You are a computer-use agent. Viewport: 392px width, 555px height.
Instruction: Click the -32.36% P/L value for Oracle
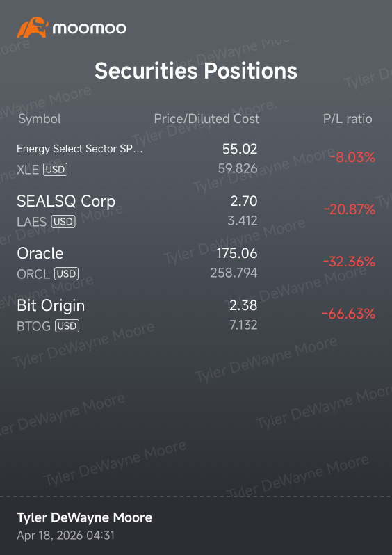(x=349, y=262)
